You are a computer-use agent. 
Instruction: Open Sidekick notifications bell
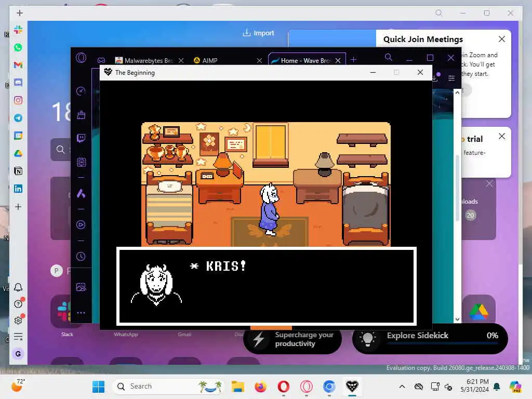coord(18,287)
